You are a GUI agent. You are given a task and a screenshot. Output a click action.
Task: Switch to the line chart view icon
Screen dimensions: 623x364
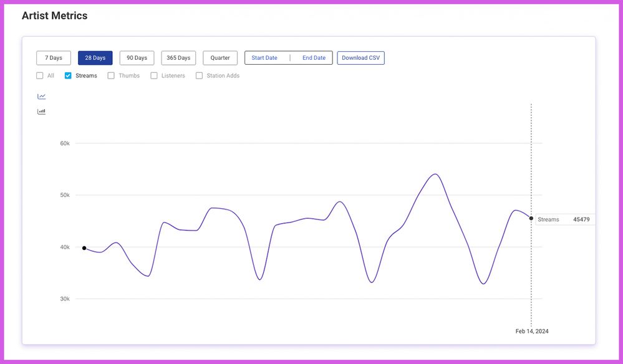tap(42, 97)
